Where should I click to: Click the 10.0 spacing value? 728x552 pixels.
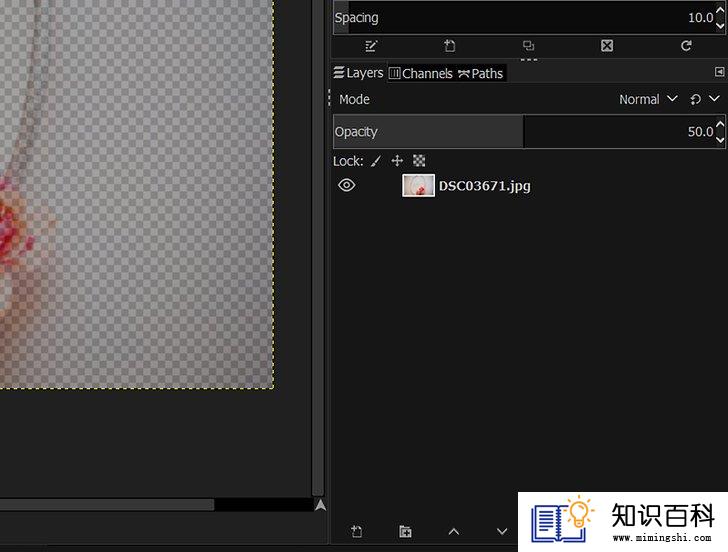point(700,18)
